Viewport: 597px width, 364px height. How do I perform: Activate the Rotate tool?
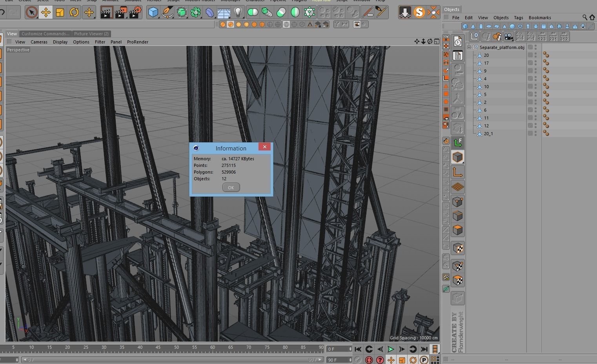click(x=74, y=12)
